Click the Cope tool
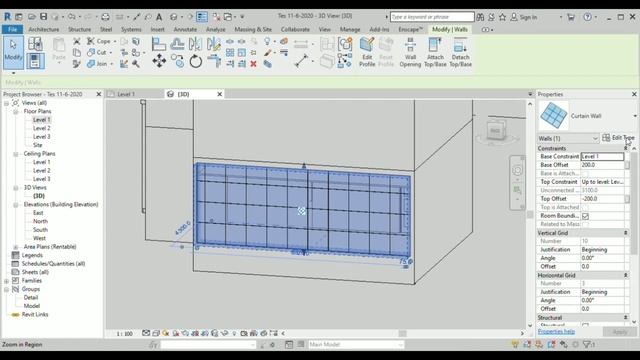Image resolution: width=640 pixels, height=360 pixels. coord(100,41)
